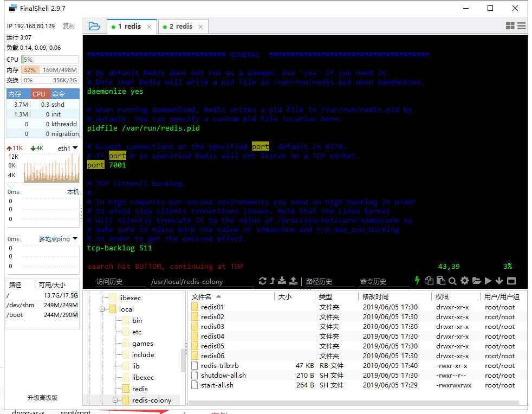Select the redis01 folder icon
532x414 pixels.
[194, 307]
